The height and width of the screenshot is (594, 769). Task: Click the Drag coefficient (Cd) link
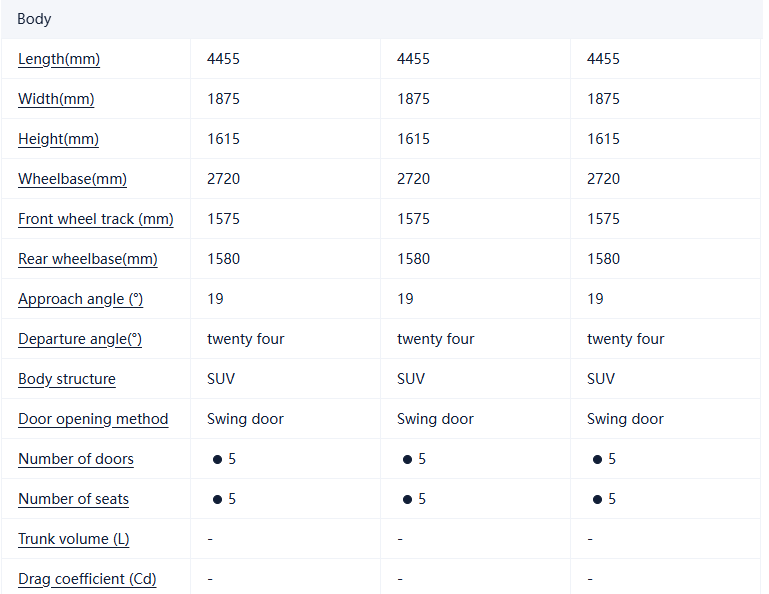[x=87, y=579]
